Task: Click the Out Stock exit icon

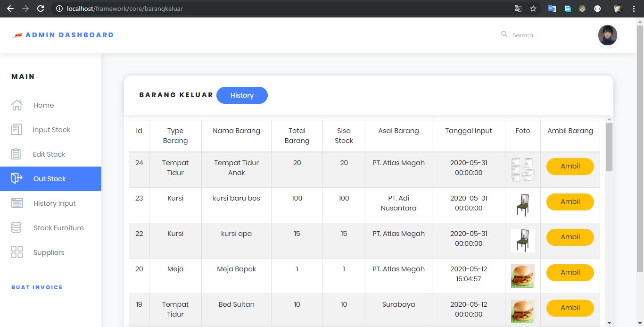Action: [17, 178]
